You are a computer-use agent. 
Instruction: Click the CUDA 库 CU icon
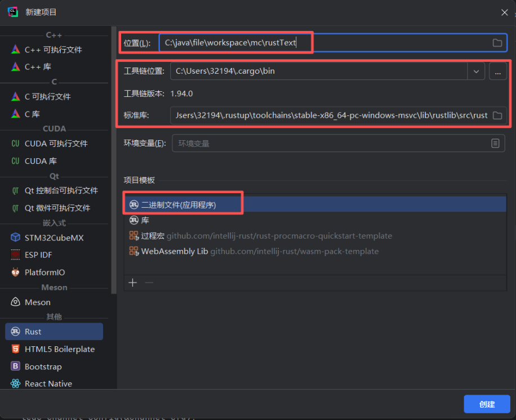[x=15, y=161]
